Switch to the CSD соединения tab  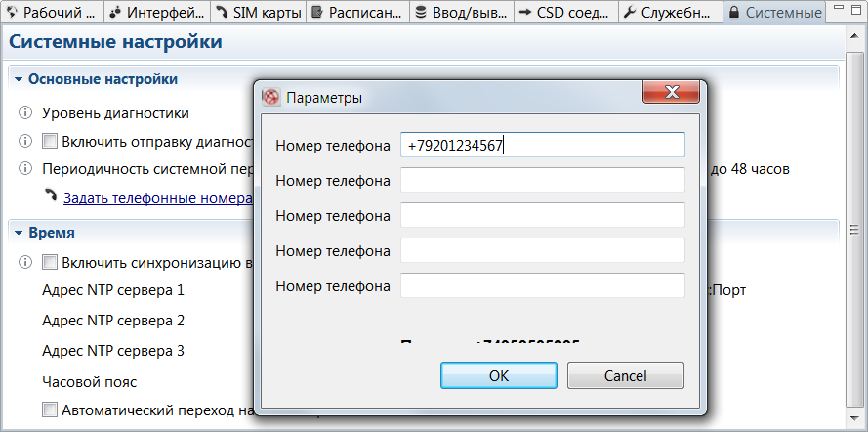coord(565,12)
